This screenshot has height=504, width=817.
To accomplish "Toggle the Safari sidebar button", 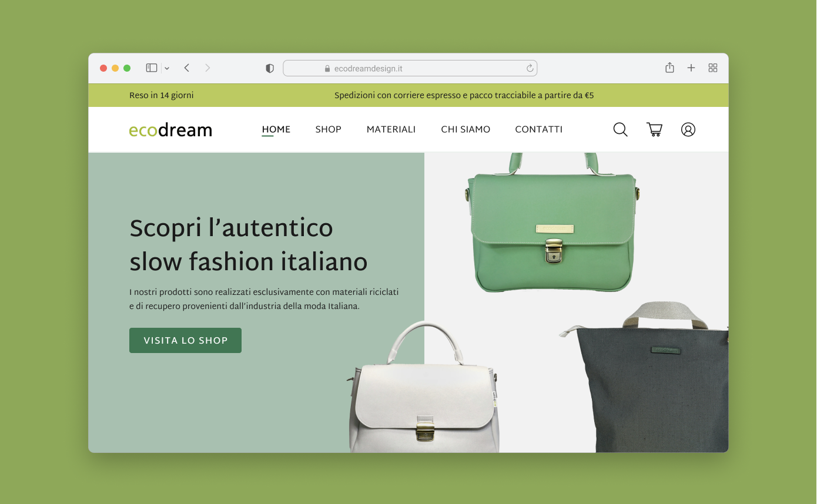I will click(152, 68).
